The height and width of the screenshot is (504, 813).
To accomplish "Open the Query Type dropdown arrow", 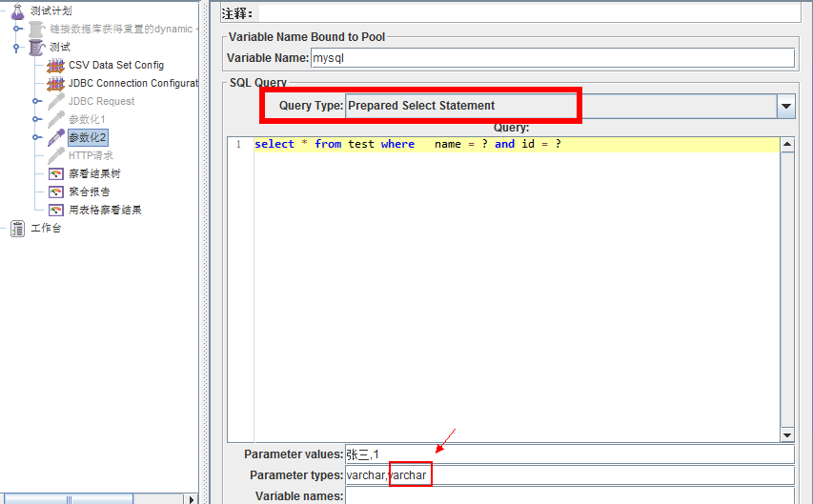I will coord(786,106).
